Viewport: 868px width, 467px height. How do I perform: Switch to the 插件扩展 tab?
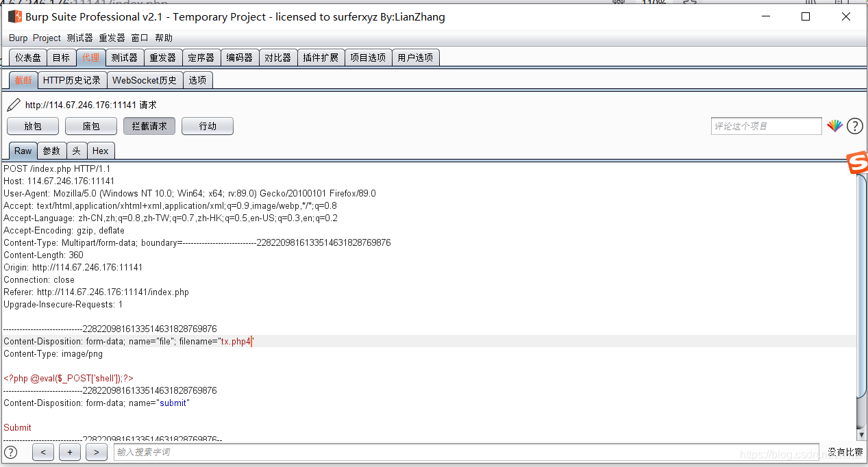[321, 58]
